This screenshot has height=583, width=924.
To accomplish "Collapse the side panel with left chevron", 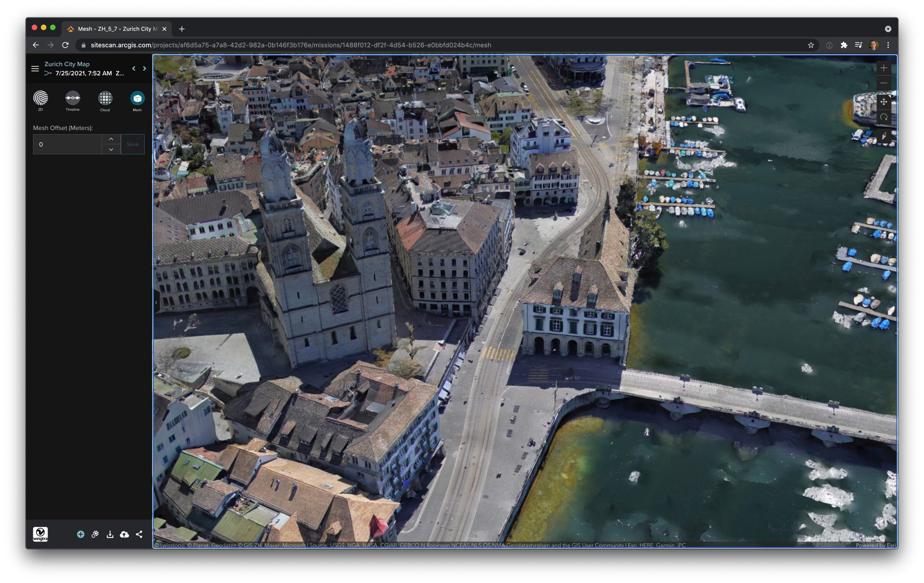I will click(x=156, y=303).
